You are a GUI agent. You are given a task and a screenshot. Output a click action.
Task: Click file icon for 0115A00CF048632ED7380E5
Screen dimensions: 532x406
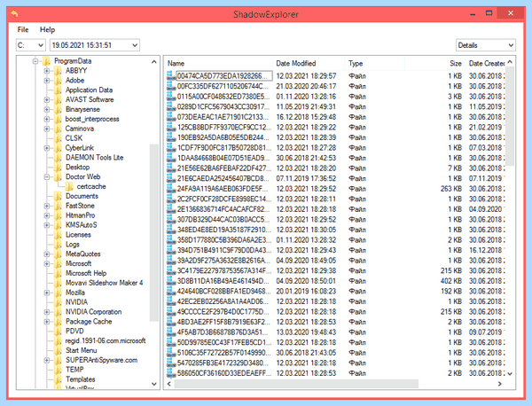click(x=171, y=97)
